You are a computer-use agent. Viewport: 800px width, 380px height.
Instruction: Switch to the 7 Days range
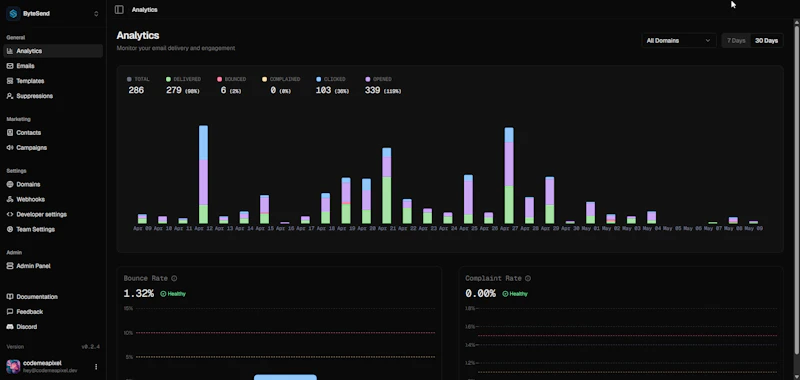[x=736, y=41]
